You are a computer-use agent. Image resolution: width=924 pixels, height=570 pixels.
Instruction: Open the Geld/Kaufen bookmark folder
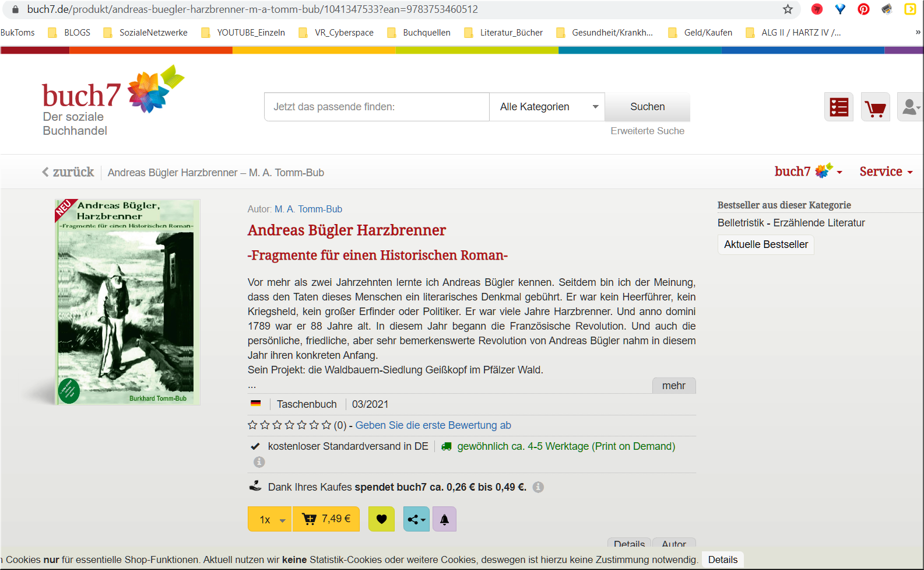click(700, 33)
